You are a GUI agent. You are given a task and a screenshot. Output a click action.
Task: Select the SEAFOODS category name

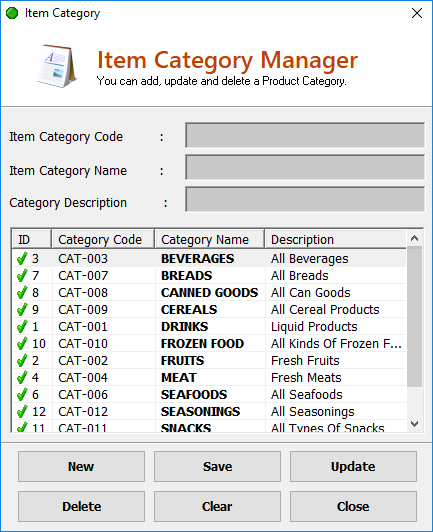point(194,395)
